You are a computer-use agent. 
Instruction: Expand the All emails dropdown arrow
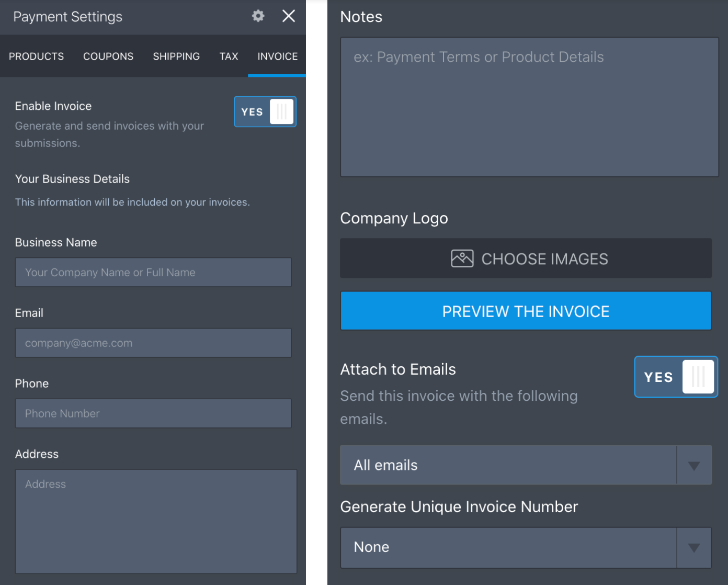(x=694, y=465)
